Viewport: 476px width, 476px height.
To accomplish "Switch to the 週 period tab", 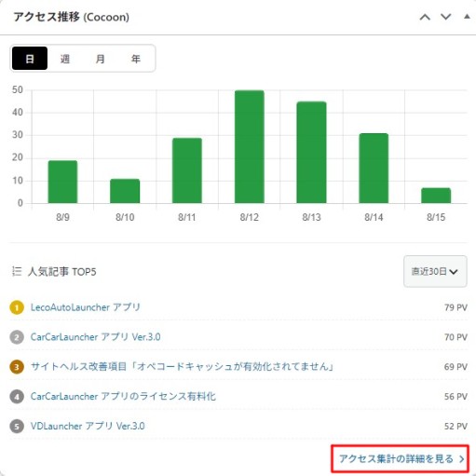I will coord(65,59).
